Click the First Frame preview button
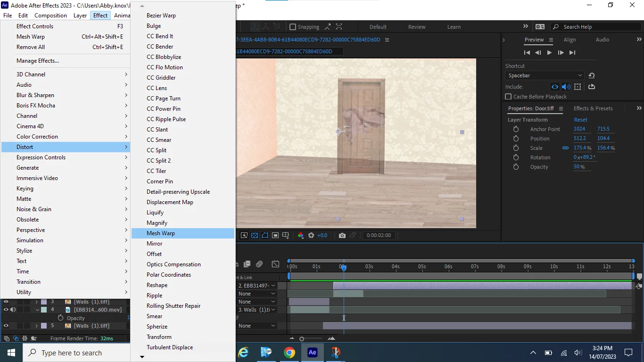The width and height of the screenshot is (644, 362). [527, 53]
